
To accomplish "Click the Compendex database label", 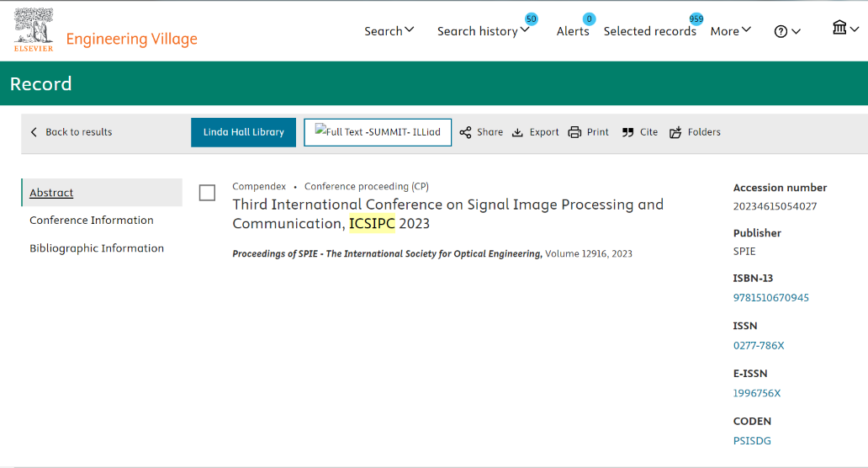I will click(x=259, y=186).
